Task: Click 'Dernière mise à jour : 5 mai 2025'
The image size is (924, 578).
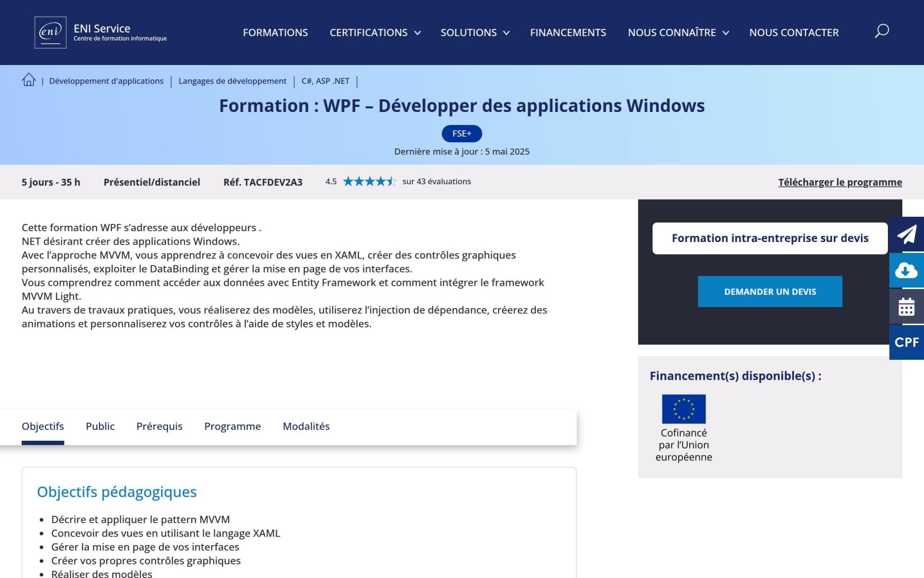Action: [462, 152]
